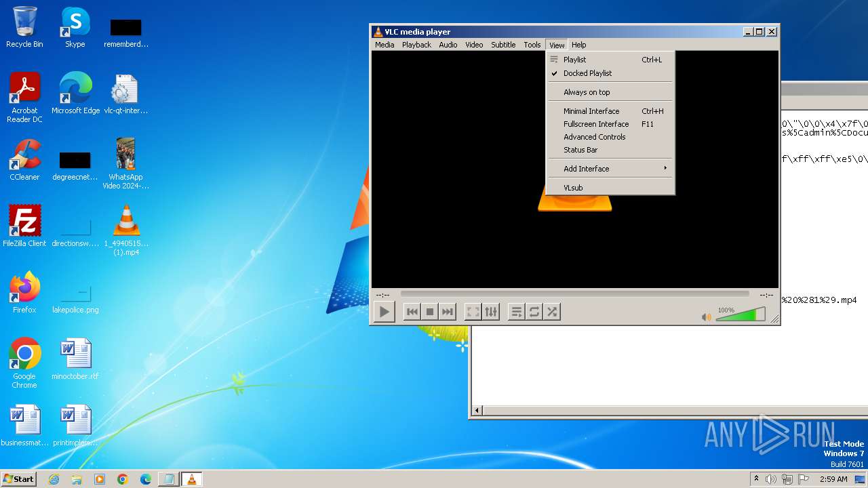Toggle the playlist button in controls
The height and width of the screenshot is (488, 868).
click(517, 312)
